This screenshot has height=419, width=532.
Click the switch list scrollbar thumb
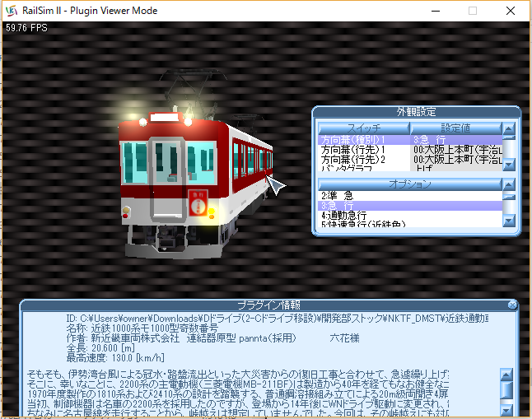pyautogui.click(x=509, y=137)
